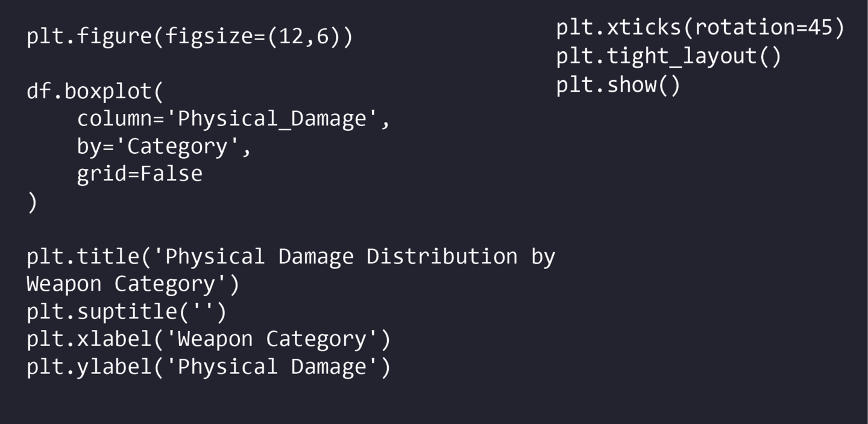
Task: Click the word Distribution in the title
Action: click(442, 256)
